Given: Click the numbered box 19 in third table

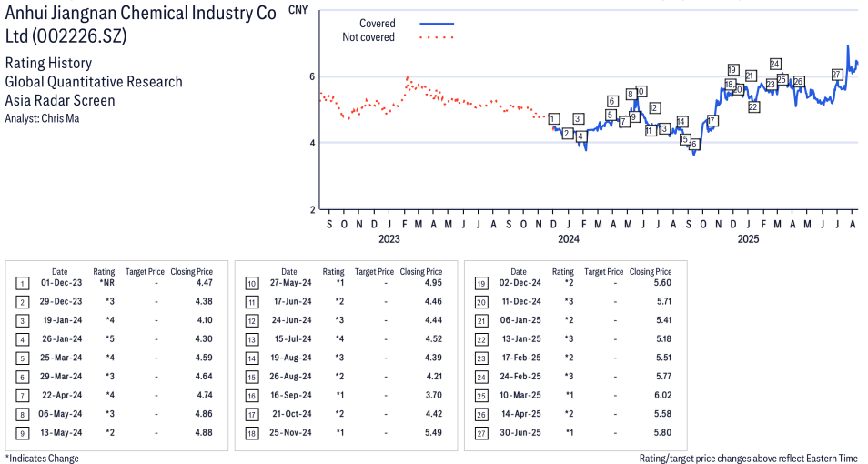Looking at the screenshot, I should pos(481,284).
